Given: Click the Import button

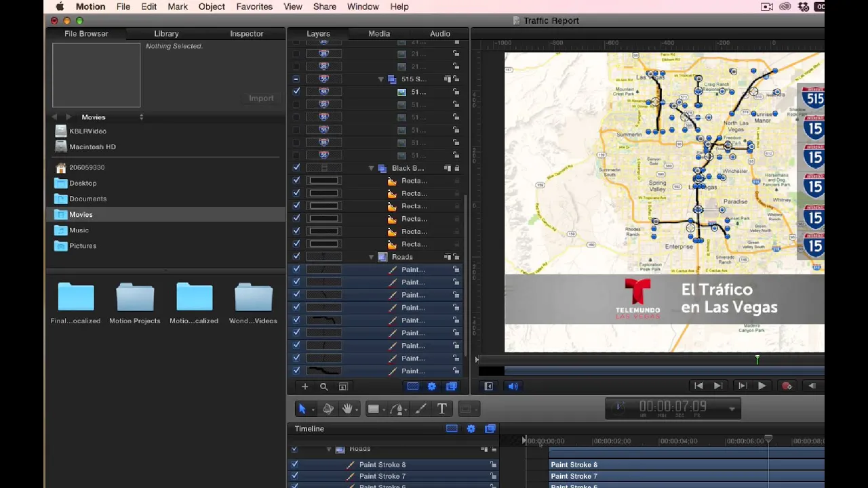Looking at the screenshot, I should pyautogui.click(x=261, y=98).
